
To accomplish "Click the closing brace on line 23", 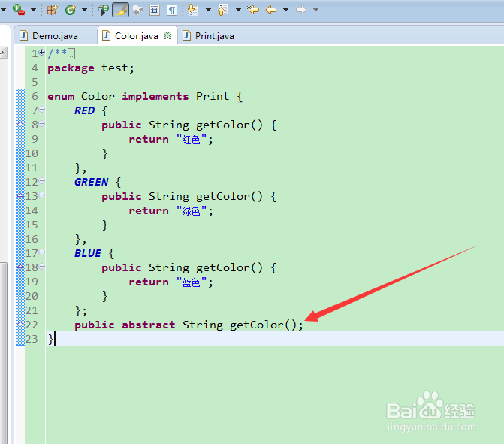I will tap(50, 339).
